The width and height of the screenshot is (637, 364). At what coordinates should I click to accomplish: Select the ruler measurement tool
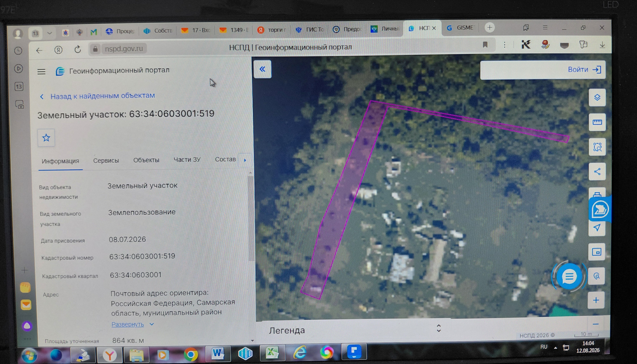pyautogui.click(x=597, y=122)
